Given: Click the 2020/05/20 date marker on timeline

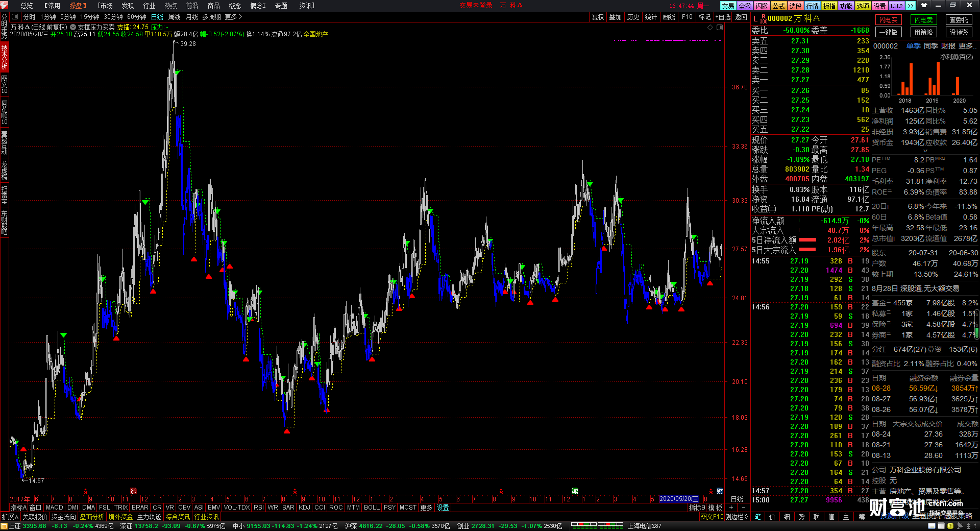Looking at the screenshot, I should [679, 499].
